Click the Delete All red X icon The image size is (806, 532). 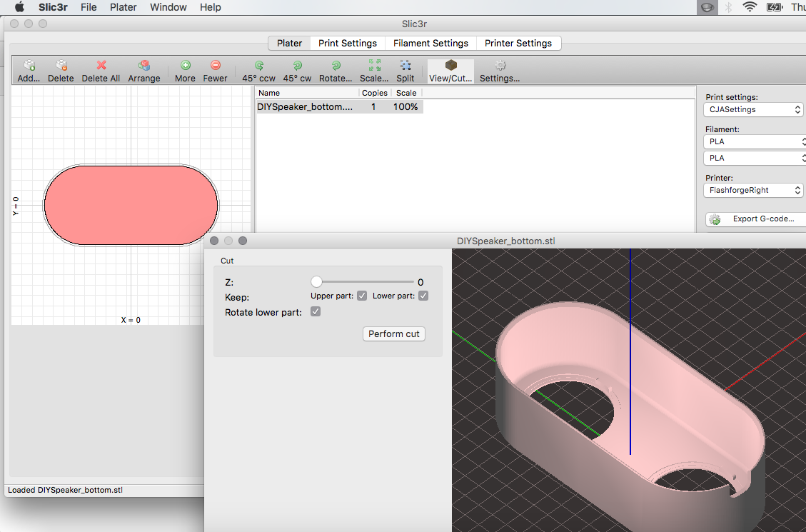tap(101, 65)
